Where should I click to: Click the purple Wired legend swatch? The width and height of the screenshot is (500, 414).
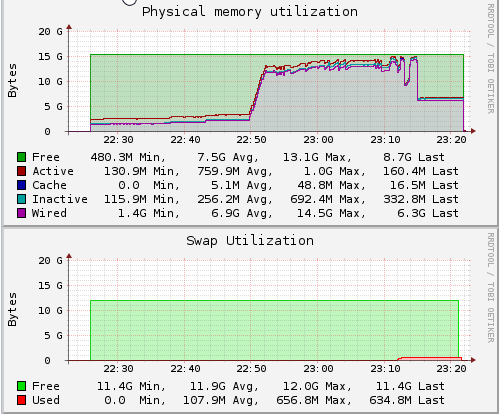(21, 213)
